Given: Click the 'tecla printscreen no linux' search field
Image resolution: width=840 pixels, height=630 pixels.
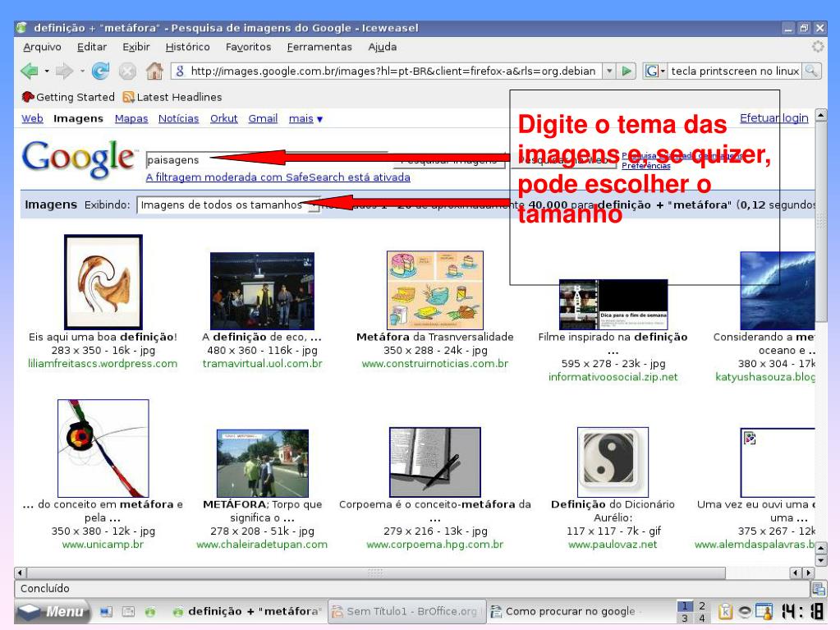Looking at the screenshot, I should pos(734,71).
